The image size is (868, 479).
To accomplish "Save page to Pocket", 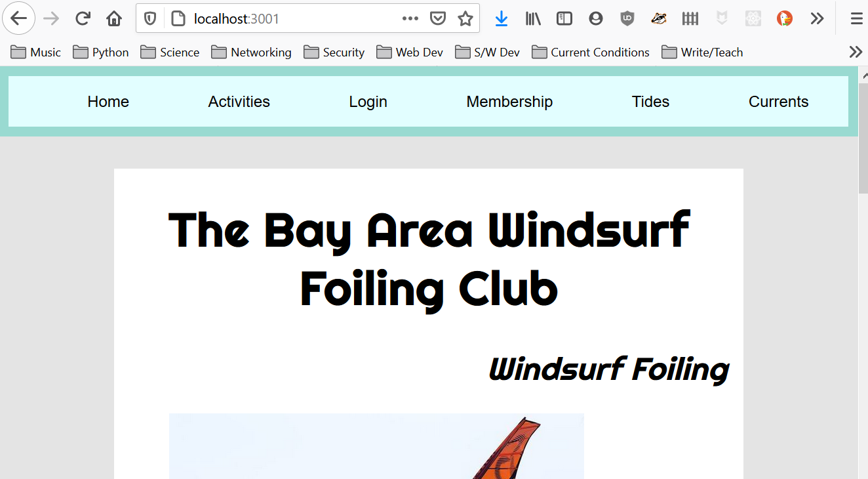I will [438, 18].
